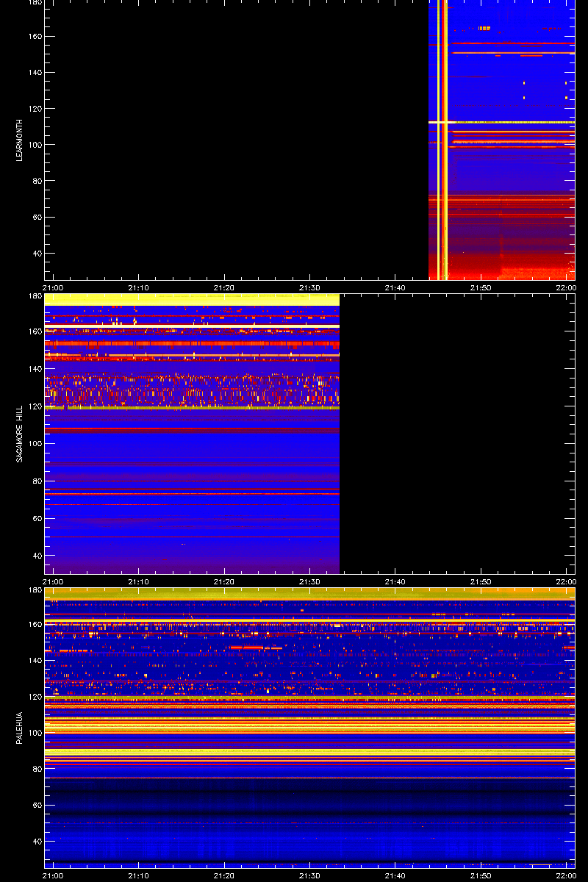Select the Learmonth spectrogram data region

click(x=501, y=140)
